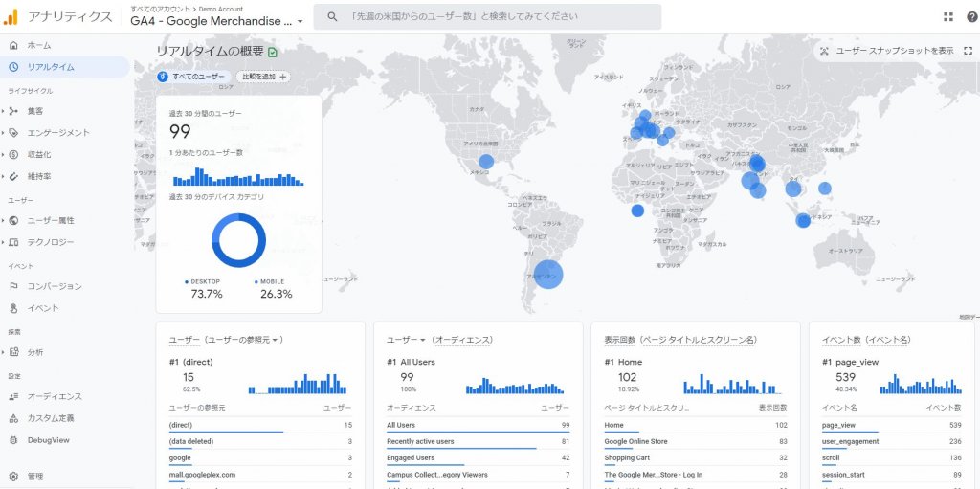Image resolution: width=980 pixels, height=489 pixels.
Task: Click the users-per-minute bar chart
Action: 238,177
